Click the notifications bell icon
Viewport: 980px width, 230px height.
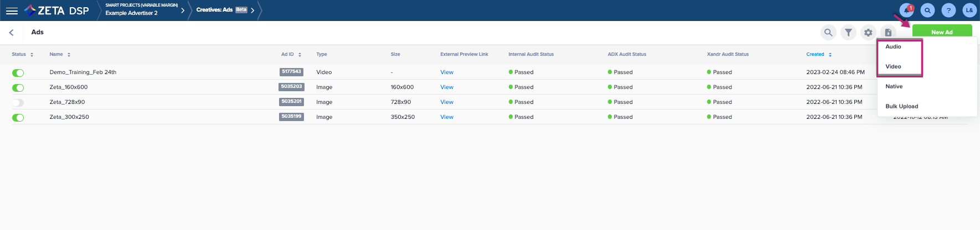(906, 11)
